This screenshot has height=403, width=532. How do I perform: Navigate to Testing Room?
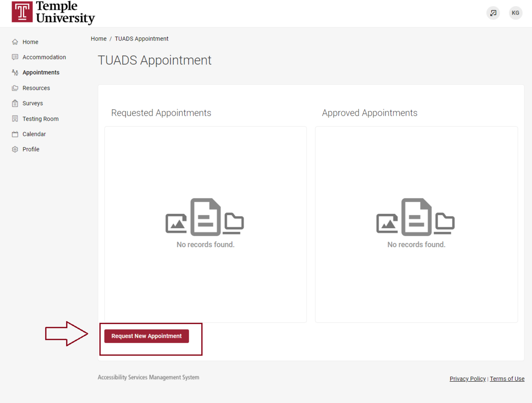click(x=40, y=119)
